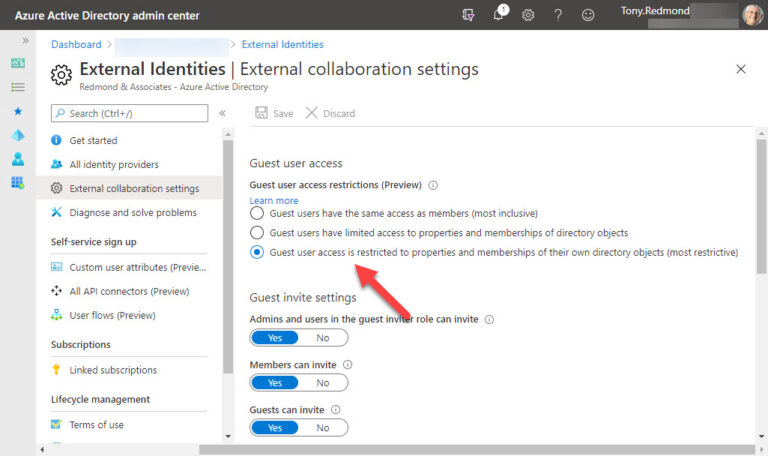768x456 pixels.
Task: Go to Dashboard breadcrumb
Action: point(76,45)
